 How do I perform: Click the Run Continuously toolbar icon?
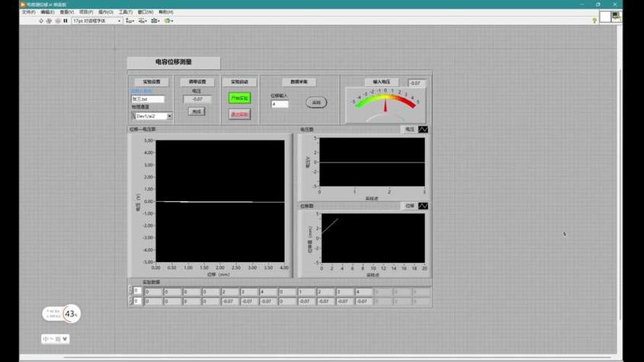[x=50, y=21]
